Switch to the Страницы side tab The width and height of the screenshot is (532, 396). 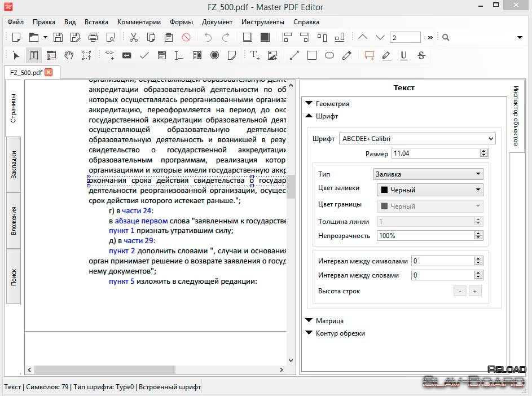point(13,108)
